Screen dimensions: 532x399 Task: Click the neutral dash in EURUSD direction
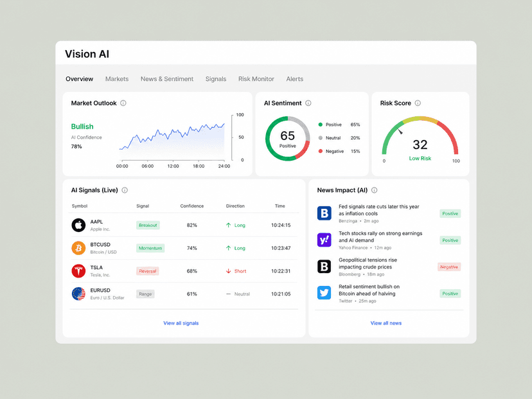tap(228, 294)
